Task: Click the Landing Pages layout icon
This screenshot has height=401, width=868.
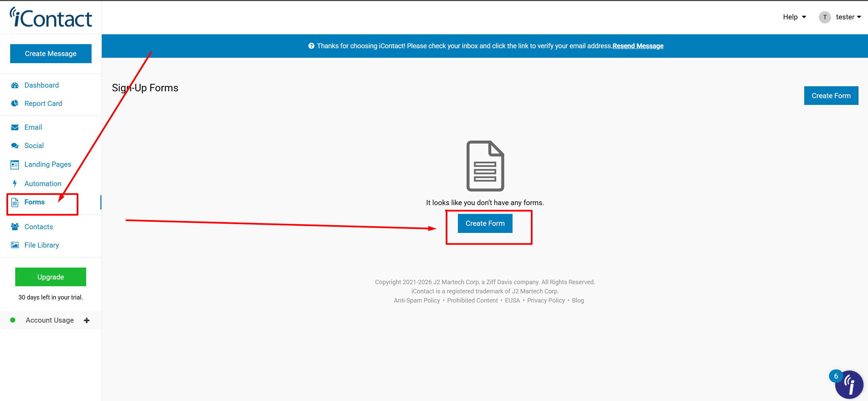Action: [x=15, y=165]
